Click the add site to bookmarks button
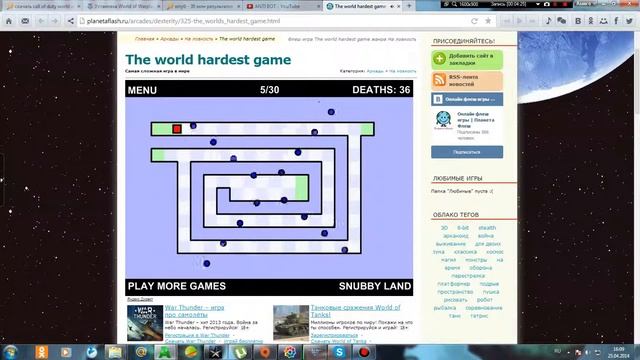Image resolution: width=640 pixels, height=360 pixels. click(467, 59)
